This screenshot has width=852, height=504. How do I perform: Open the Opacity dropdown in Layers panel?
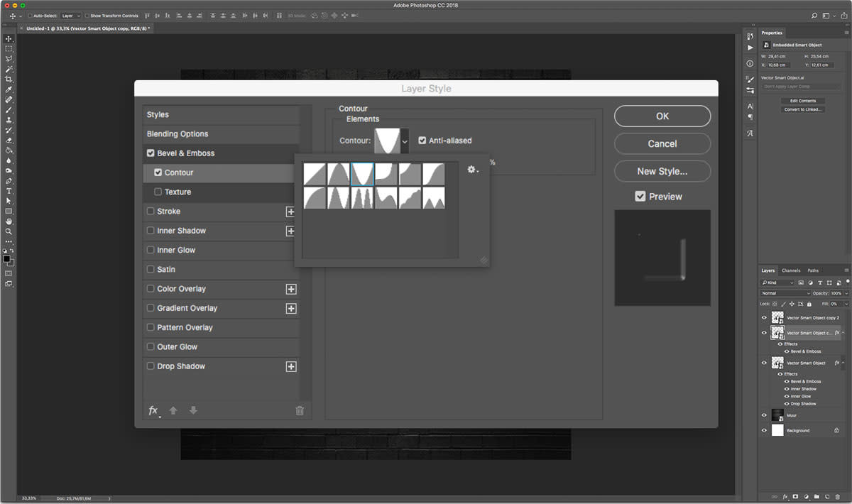(846, 293)
